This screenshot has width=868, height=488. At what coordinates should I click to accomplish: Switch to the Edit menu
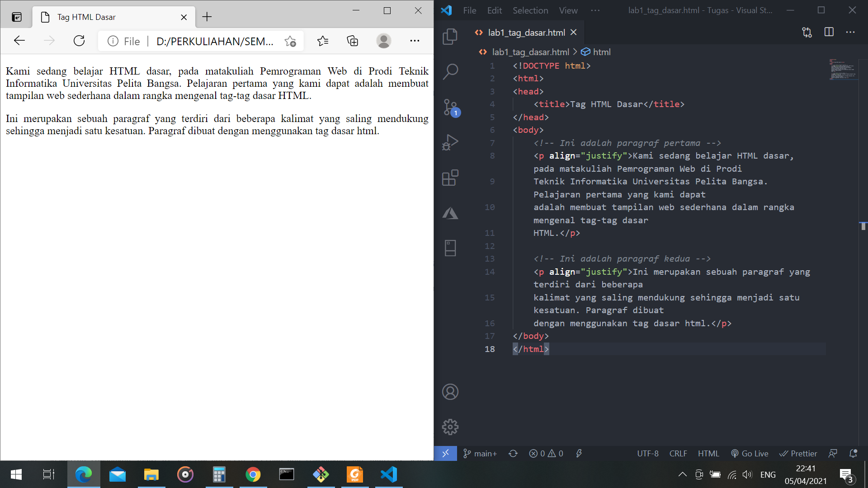(495, 10)
